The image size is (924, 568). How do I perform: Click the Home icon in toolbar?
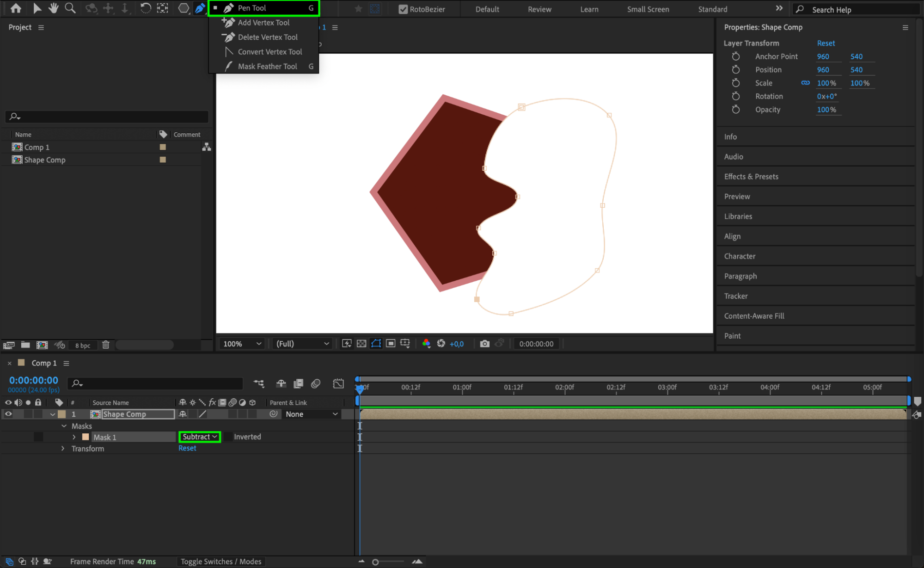[16, 8]
